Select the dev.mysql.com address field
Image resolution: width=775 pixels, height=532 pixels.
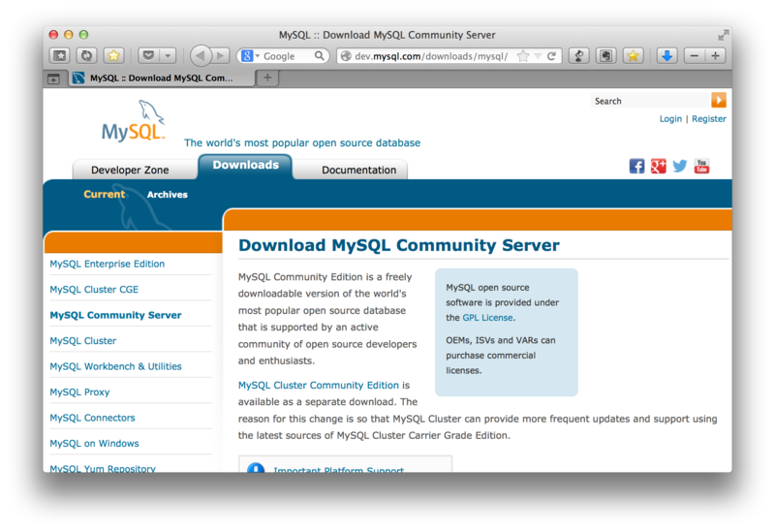click(x=431, y=56)
